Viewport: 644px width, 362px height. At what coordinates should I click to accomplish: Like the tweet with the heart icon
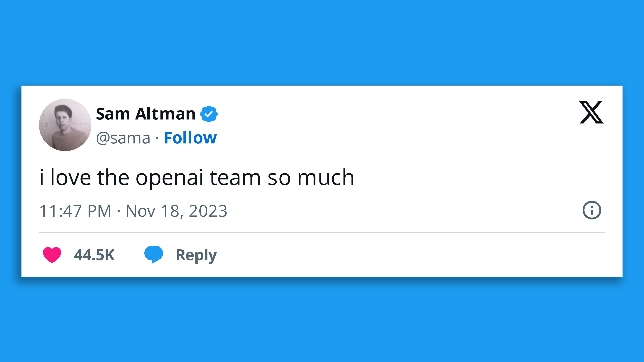tap(52, 255)
